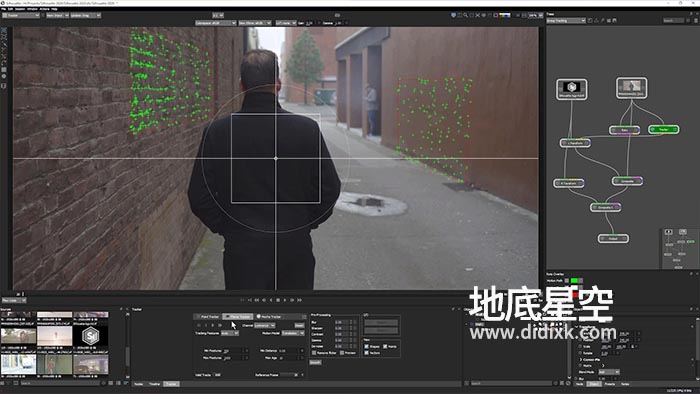Click the Sources panel search field
The width and height of the screenshot is (700, 394).
[x=60, y=383]
